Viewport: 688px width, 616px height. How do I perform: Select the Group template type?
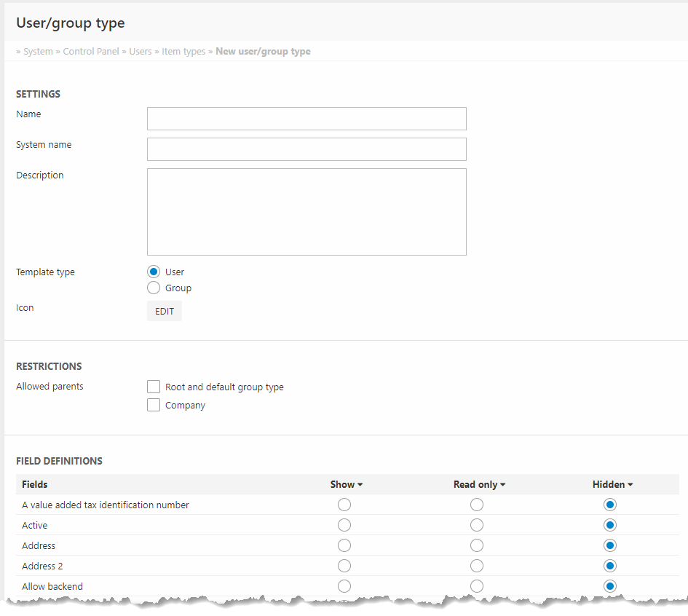tap(154, 288)
